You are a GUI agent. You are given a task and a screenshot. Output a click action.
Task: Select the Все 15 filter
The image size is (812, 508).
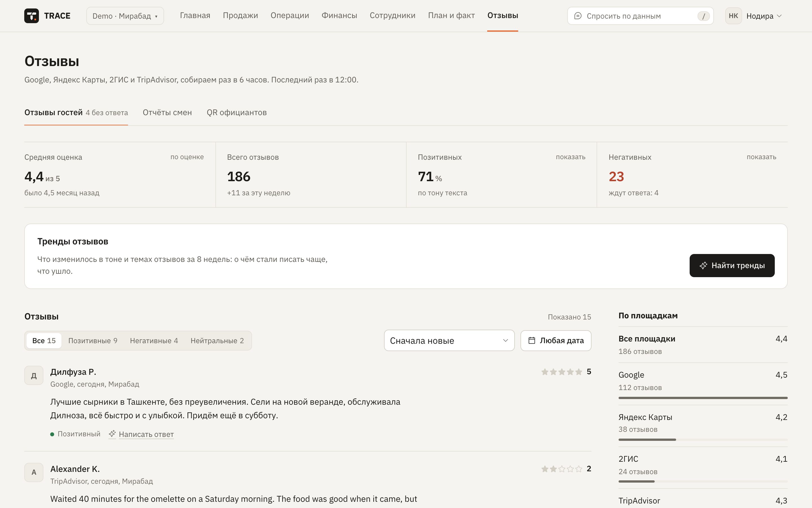pyautogui.click(x=44, y=341)
